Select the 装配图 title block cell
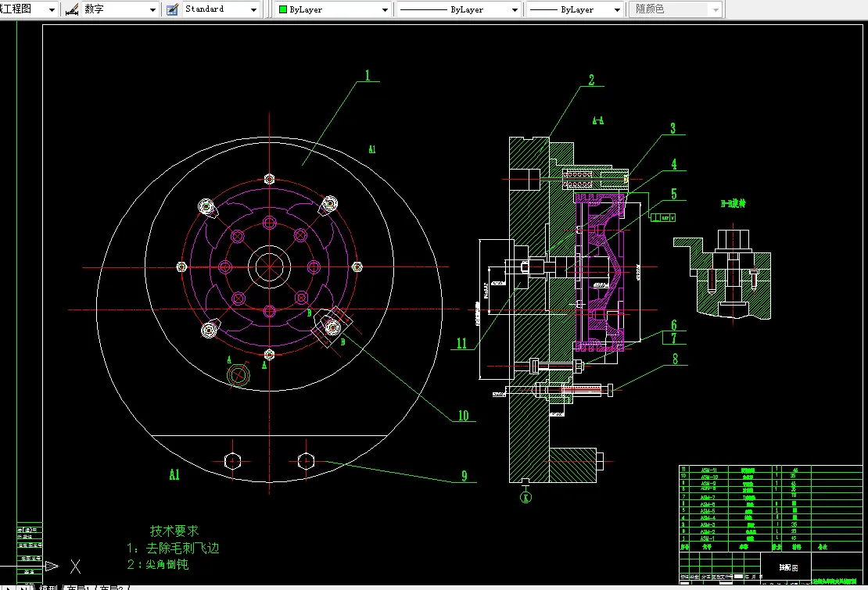Screen dimensions: 868x590 [788, 567]
